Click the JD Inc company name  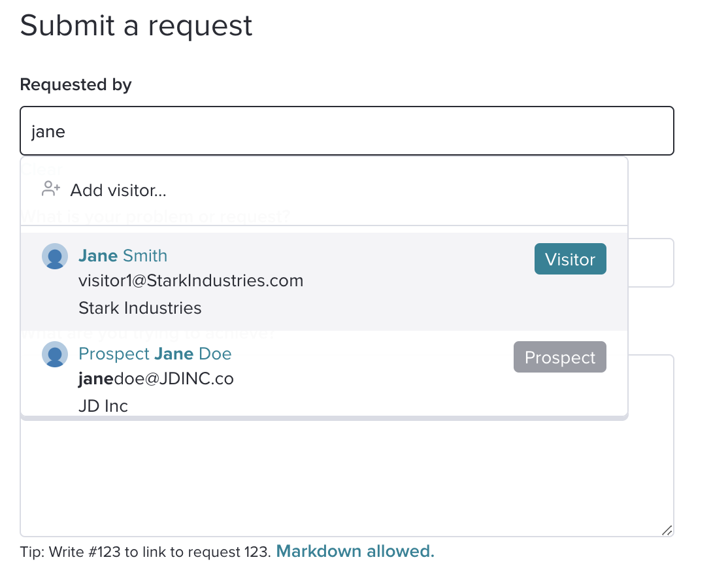click(x=103, y=406)
